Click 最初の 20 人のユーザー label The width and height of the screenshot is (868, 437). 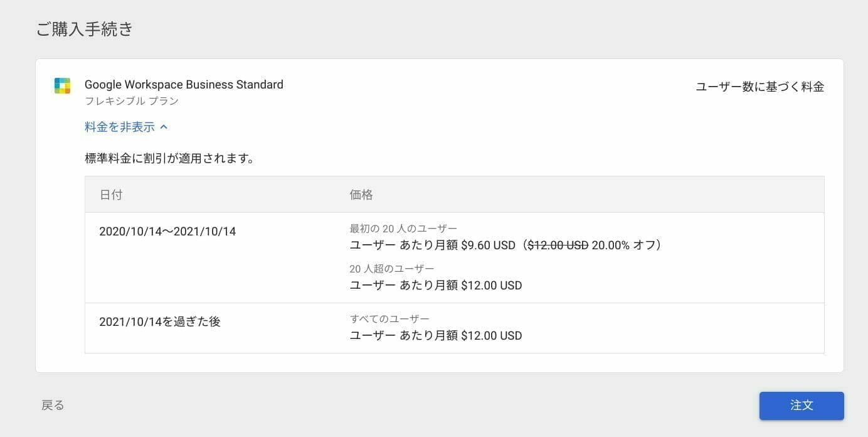[403, 229]
